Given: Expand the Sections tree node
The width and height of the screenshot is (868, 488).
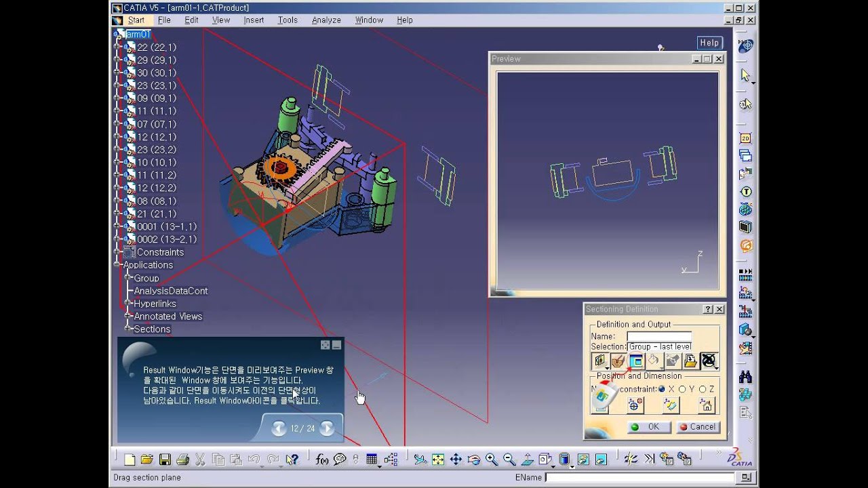Looking at the screenshot, I should tap(127, 329).
